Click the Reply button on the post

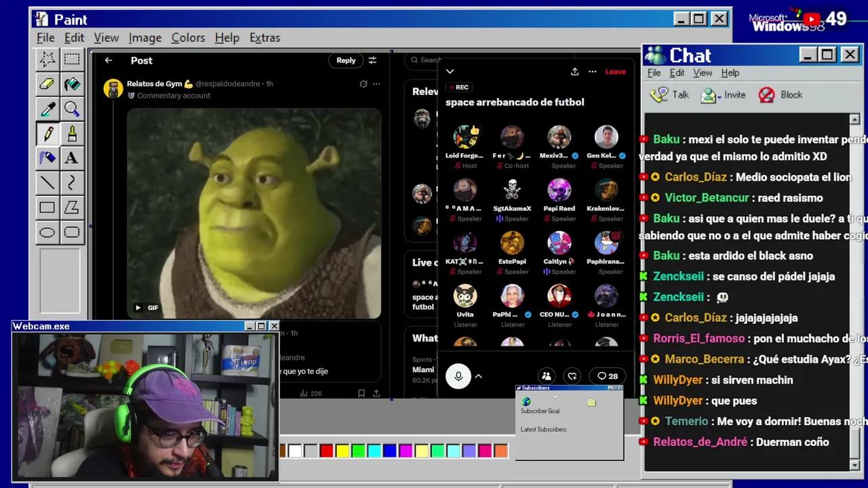(346, 60)
